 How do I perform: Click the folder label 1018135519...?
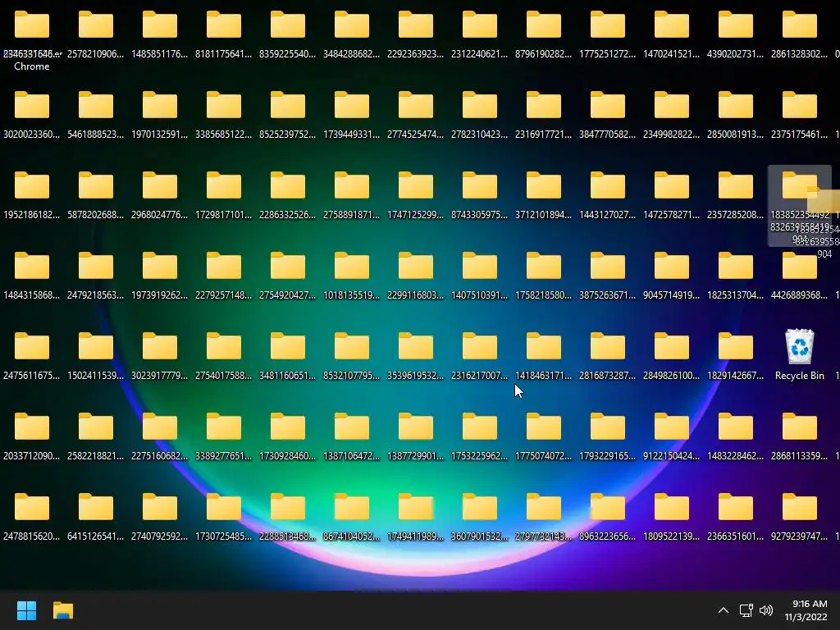point(351,295)
